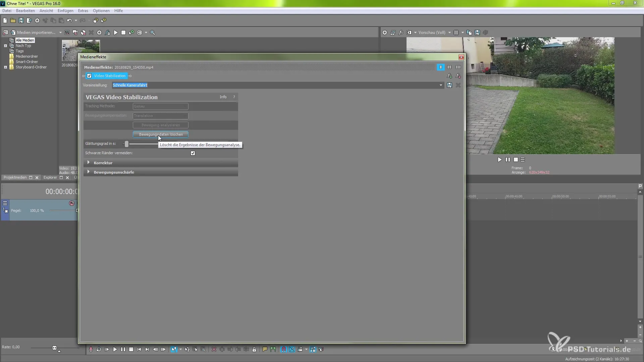This screenshot has width=644, height=362.
Task: Expand the Bewegungsunschärfe section
Action: [x=89, y=172]
